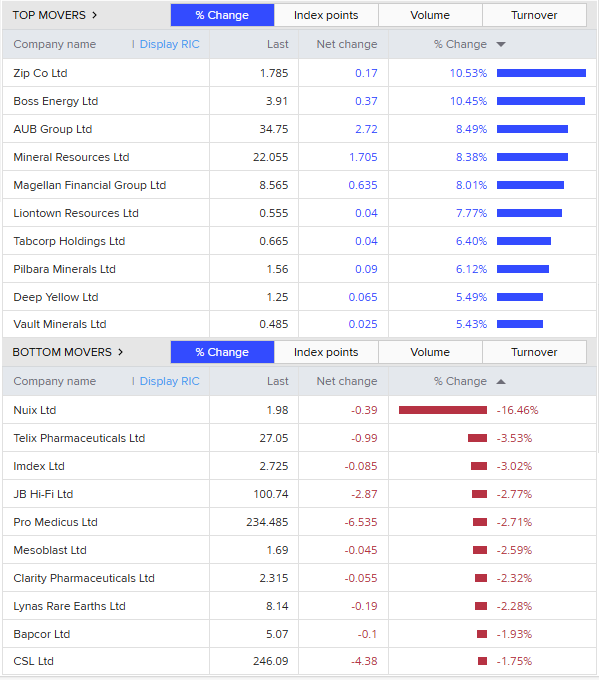The width and height of the screenshot is (599, 680).
Task: Sort Bottom Movers by Company name
Action: pos(55,381)
